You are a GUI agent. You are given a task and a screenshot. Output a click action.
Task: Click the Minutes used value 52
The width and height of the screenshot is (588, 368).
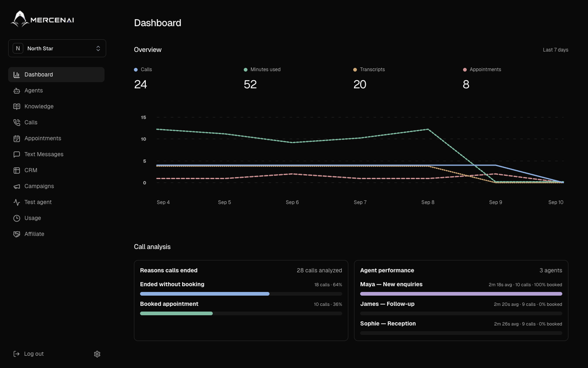(250, 84)
